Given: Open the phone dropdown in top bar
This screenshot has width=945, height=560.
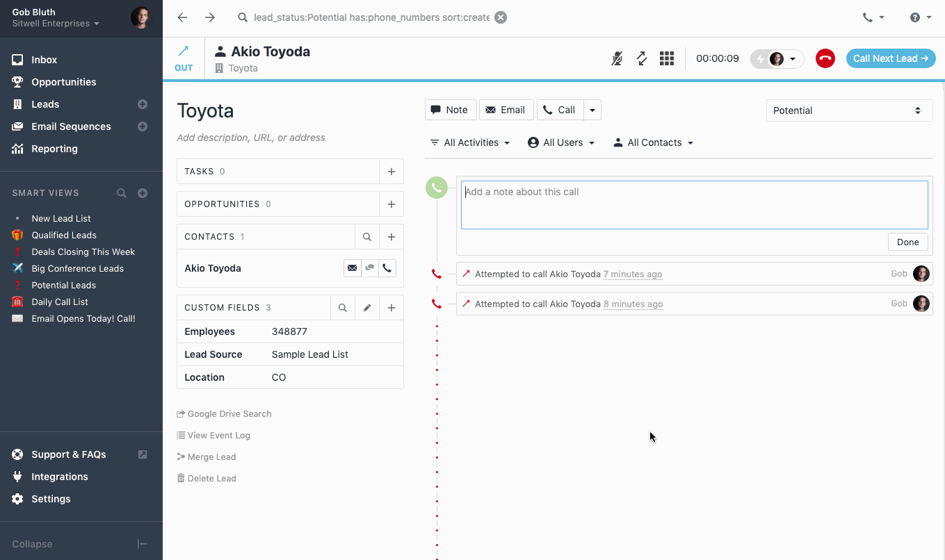Looking at the screenshot, I should (x=873, y=17).
